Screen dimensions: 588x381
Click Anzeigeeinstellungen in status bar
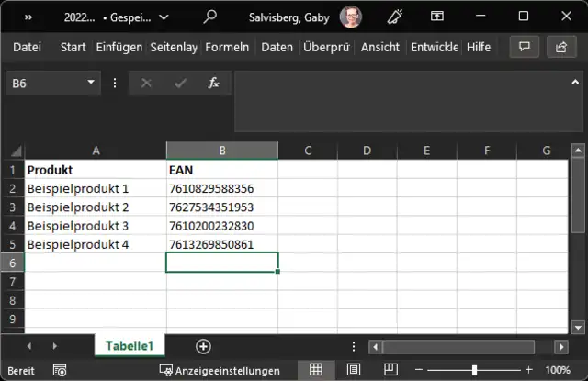click(220, 371)
